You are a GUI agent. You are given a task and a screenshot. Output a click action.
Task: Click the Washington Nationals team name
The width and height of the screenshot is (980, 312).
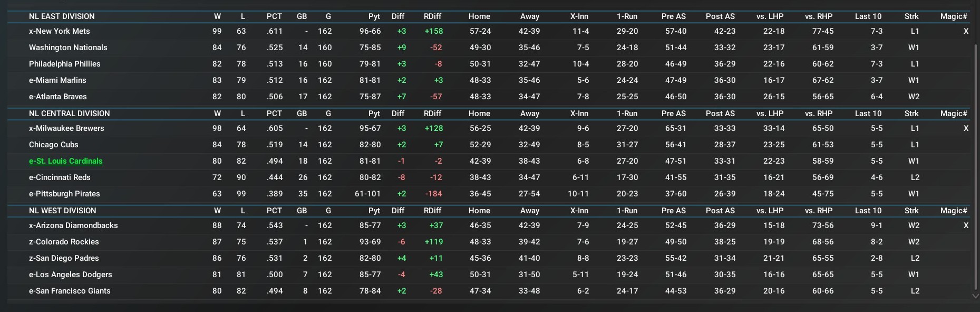point(68,48)
